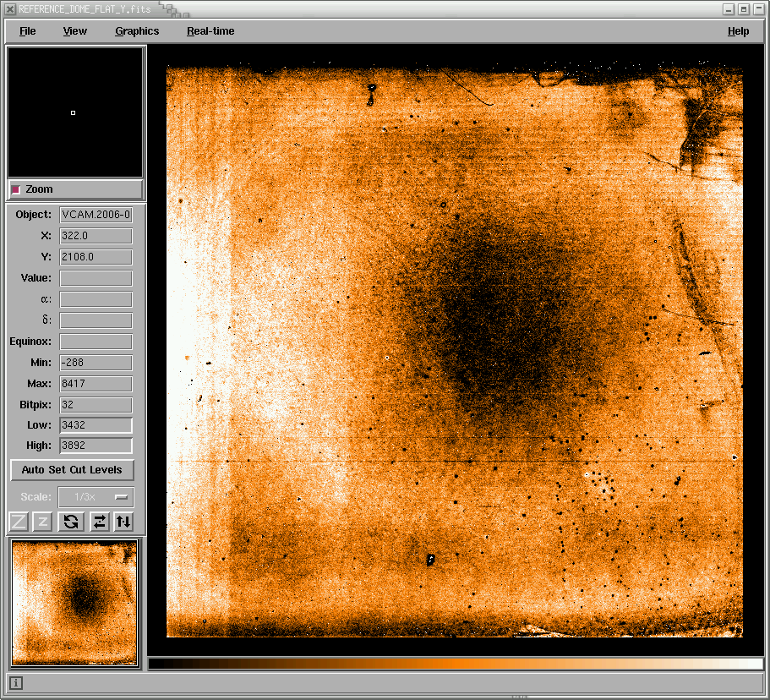The image size is (770, 700).
Task: Click the Equinox field
Action: pos(96,342)
